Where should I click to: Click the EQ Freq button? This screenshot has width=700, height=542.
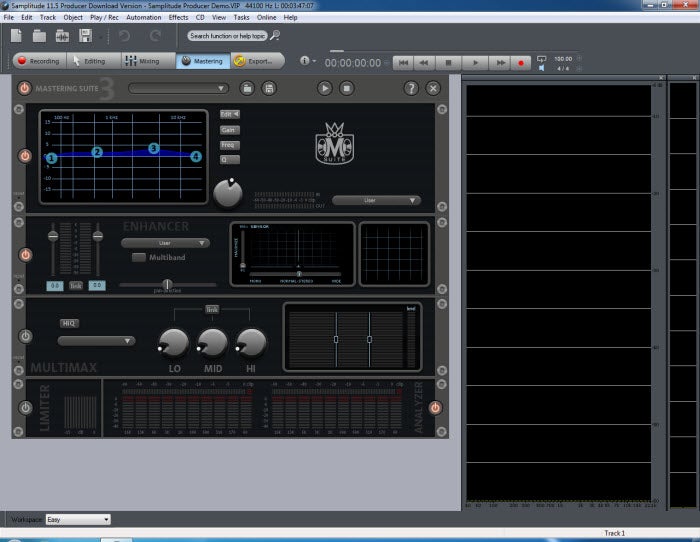pos(229,145)
